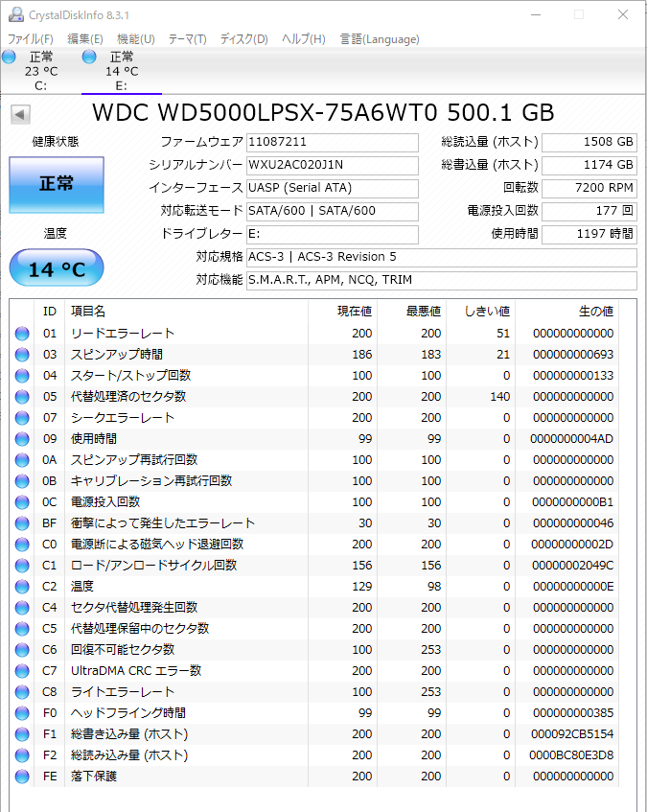This screenshot has height=812, width=647.
Task: Open the 機能(U) menu
Action: click(x=135, y=39)
